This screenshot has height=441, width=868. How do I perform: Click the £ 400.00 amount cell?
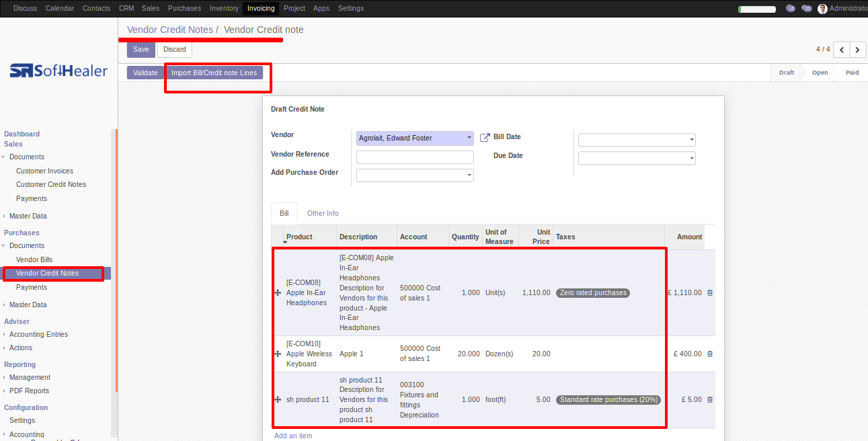pyautogui.click(x=687, y=354)
